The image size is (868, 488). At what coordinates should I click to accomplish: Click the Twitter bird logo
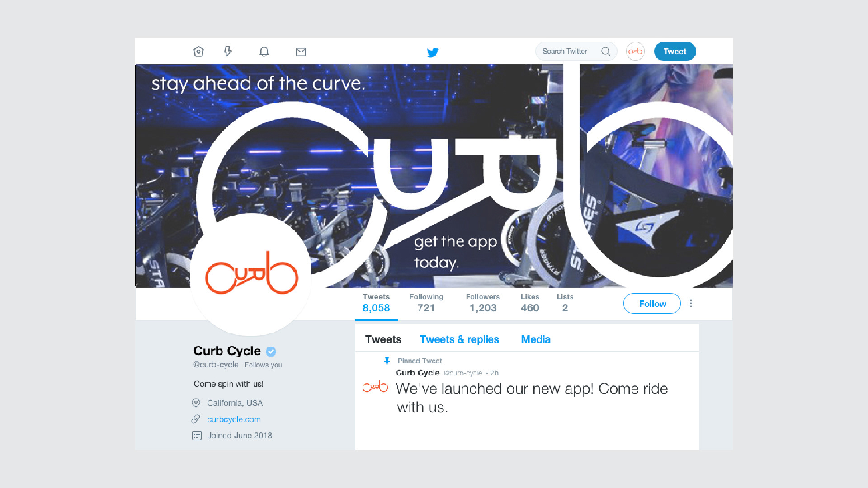point(433,52)
